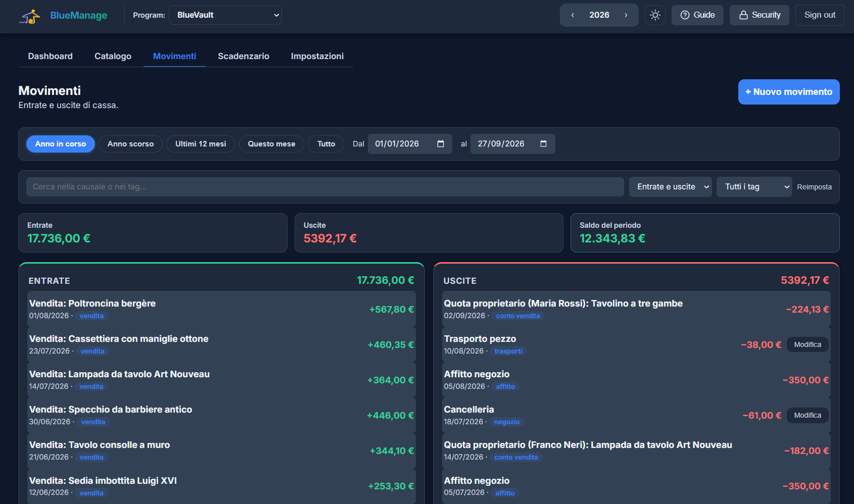Switch to the Dashboard tab
This screenshot has height=504, width=854.
(51, 56)
